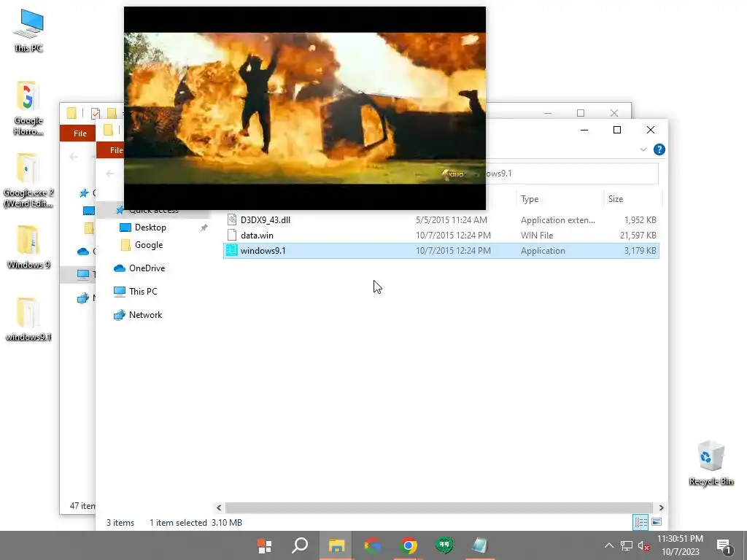
Task: Select Network in the navigation pane
Action: click(x=145, y=315)
